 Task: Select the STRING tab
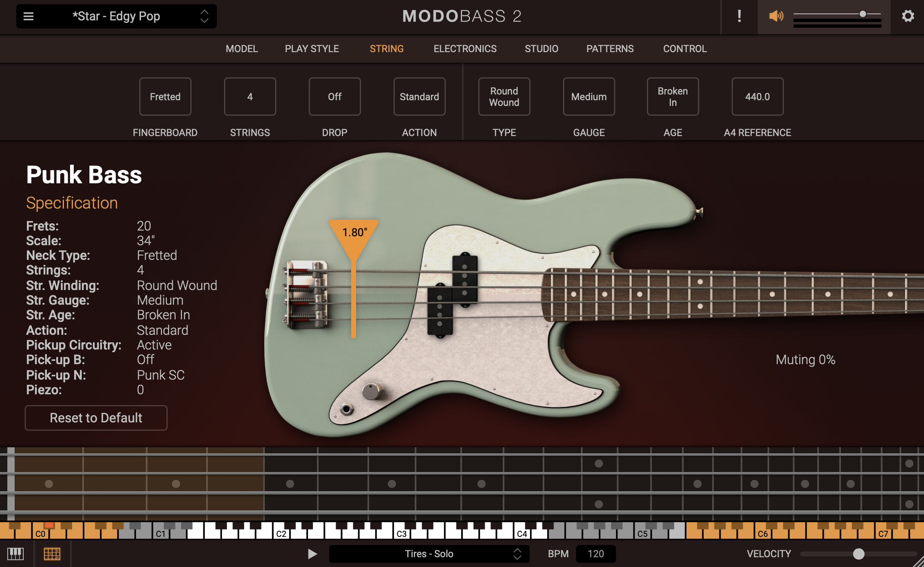(387, 49)
